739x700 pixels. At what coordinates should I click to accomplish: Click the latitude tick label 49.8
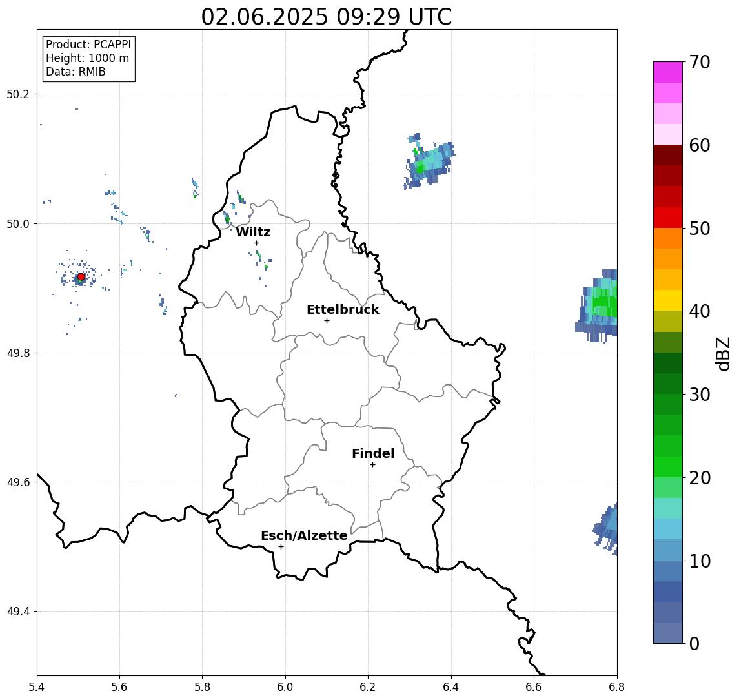point(18,353)
